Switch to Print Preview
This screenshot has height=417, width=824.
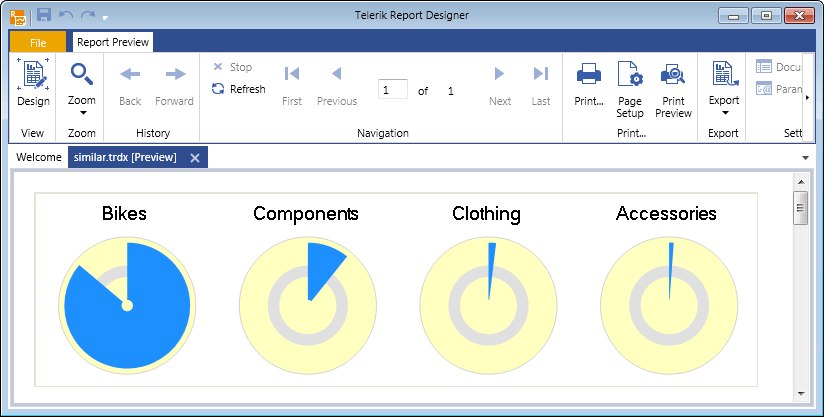(673, 89)
